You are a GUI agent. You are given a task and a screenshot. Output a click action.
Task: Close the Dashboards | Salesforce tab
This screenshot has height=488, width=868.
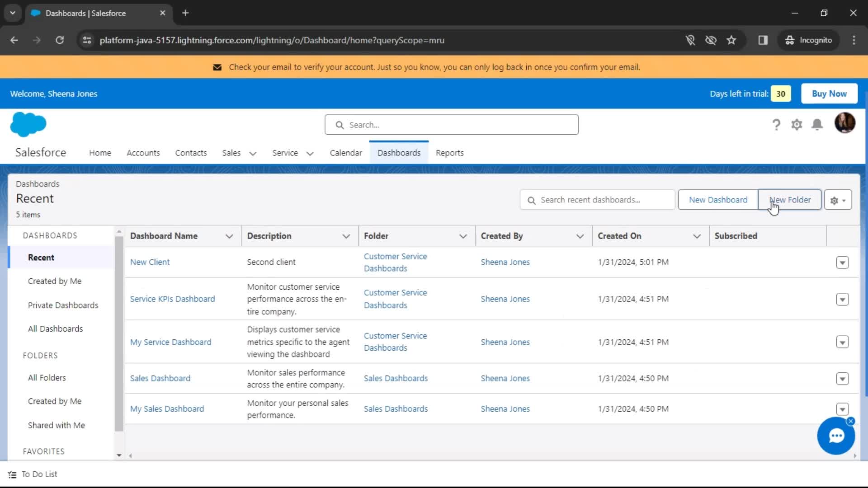163,13
